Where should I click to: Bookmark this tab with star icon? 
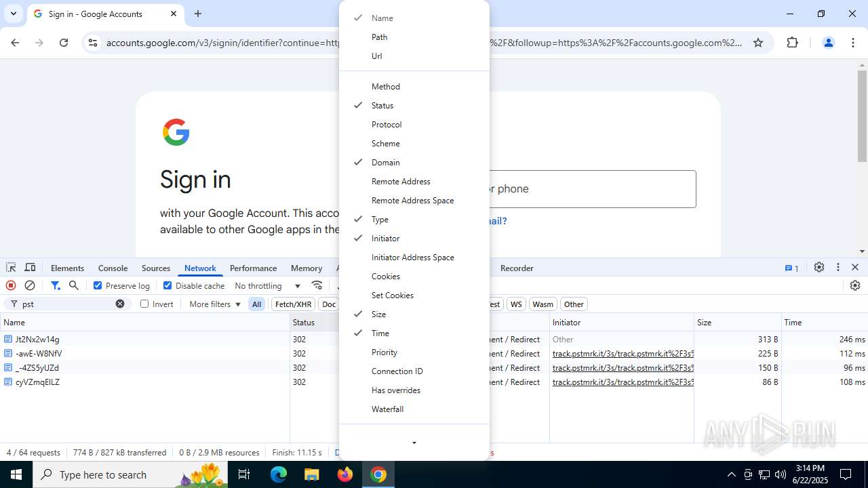pos(758,43)
